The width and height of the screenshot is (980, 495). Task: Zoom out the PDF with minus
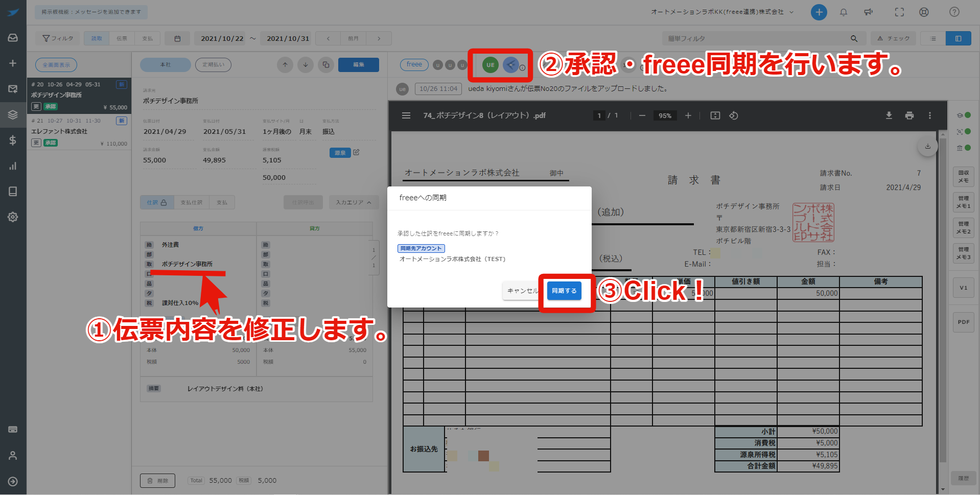(x=642, y=115)
